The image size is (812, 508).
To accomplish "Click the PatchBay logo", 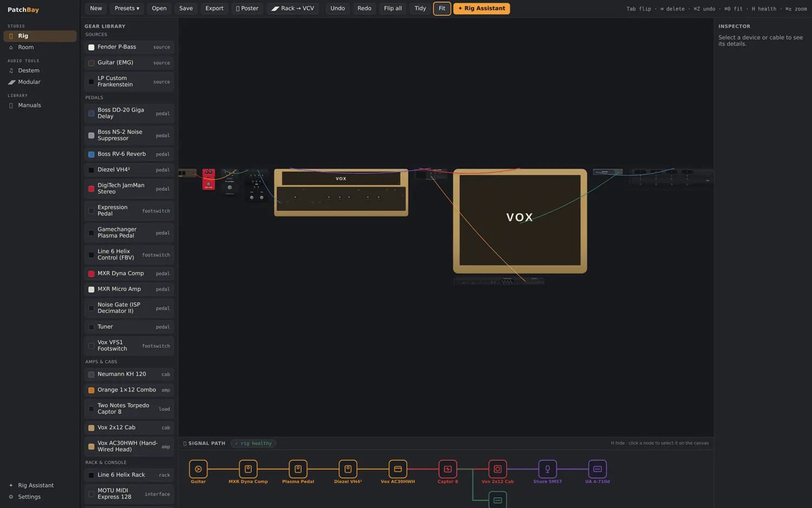I will 23,10.
